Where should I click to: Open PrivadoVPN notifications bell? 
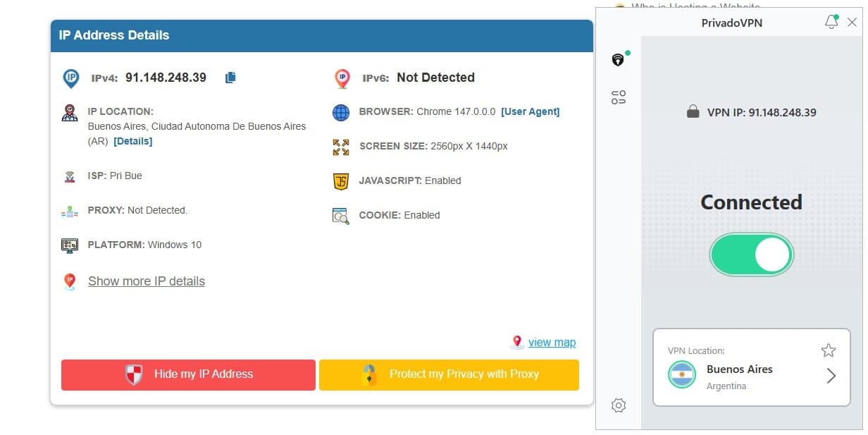click(x=831, y=22)
